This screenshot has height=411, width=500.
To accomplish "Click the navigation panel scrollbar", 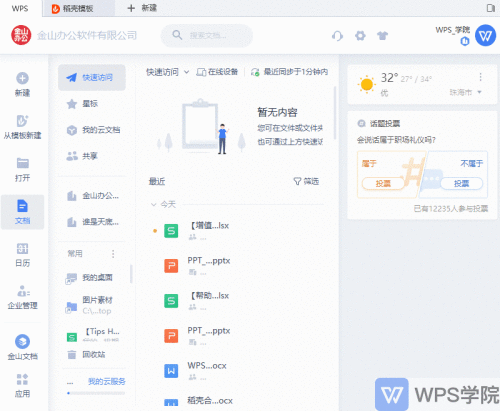I will pos(131,274).
